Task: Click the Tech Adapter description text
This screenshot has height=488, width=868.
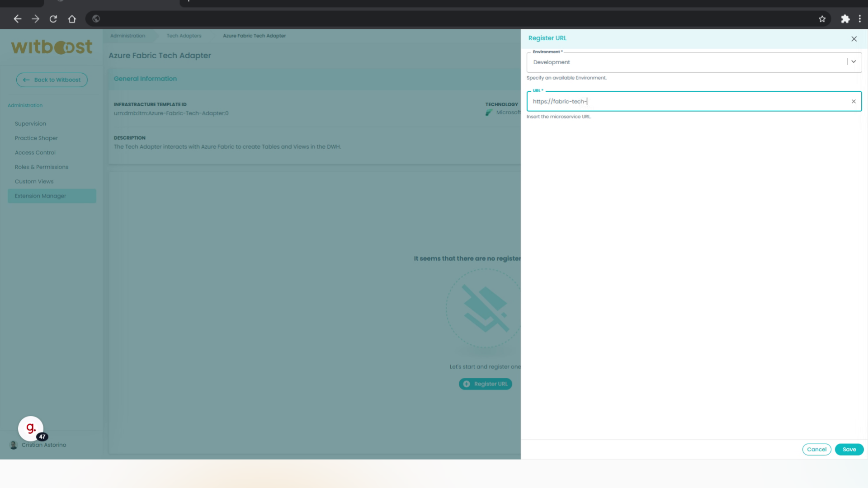Action: (227, 147)
